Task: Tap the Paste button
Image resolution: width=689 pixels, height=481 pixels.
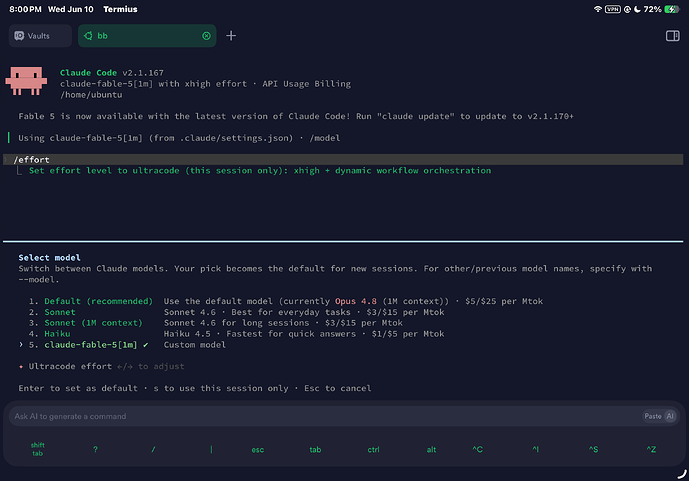Action: point(653,416)
